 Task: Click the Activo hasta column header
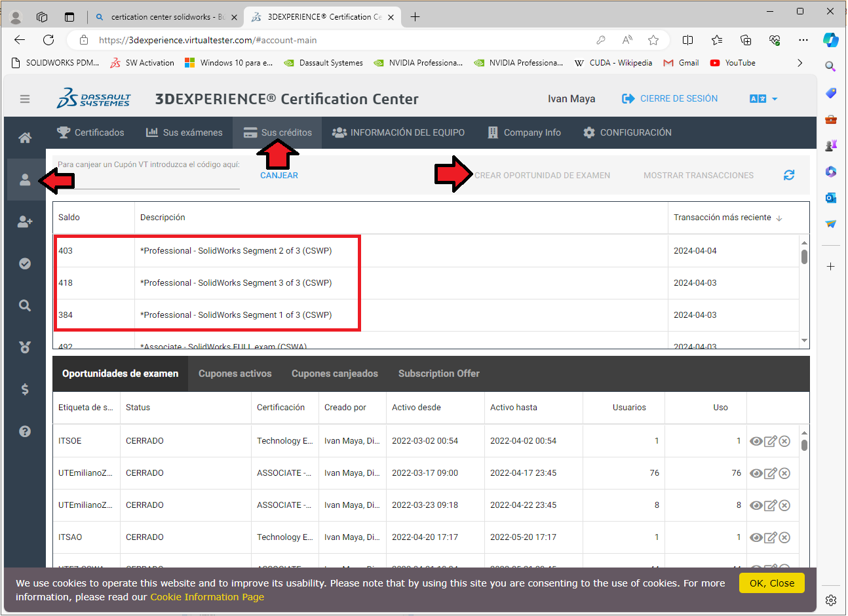533,408
